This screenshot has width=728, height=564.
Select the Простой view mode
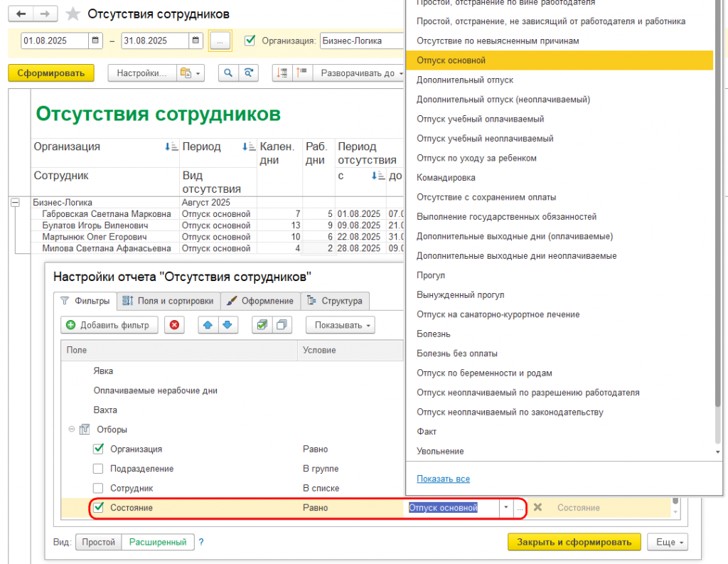(98, 542)
